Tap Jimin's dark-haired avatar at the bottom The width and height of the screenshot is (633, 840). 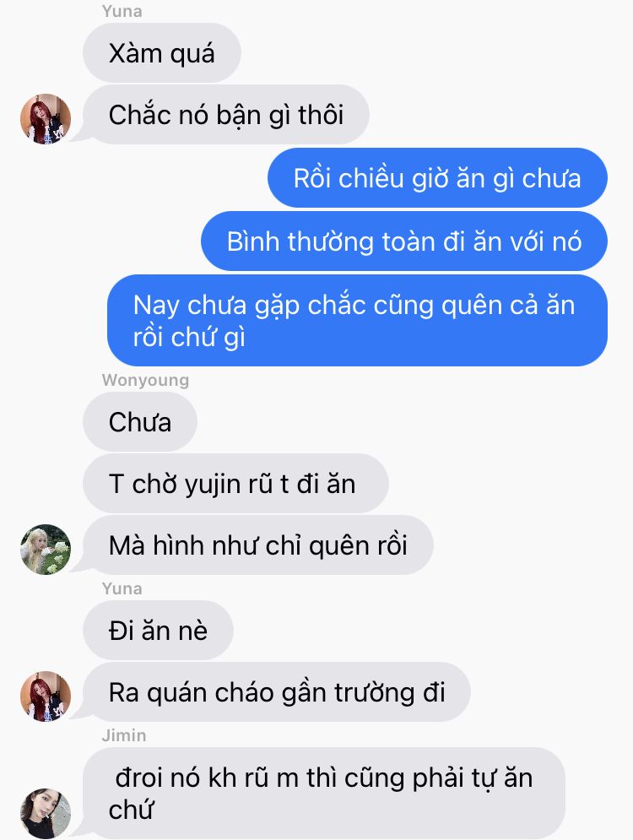46,813
